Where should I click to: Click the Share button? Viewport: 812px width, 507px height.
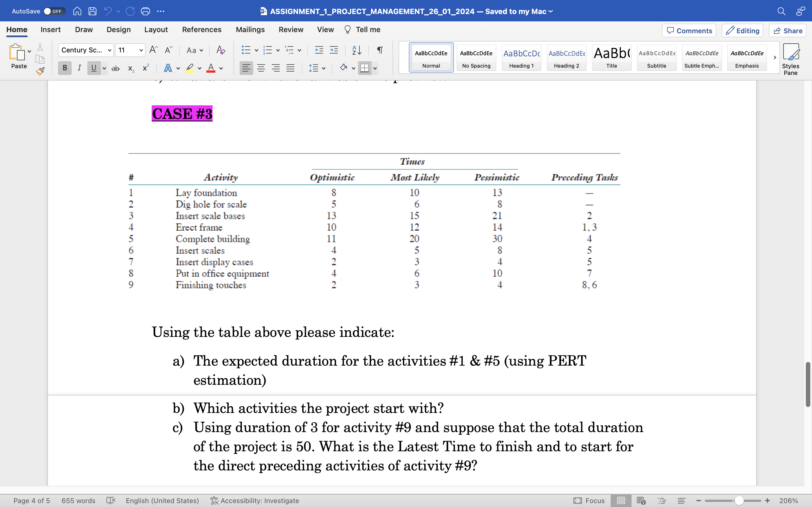(787, 30)
